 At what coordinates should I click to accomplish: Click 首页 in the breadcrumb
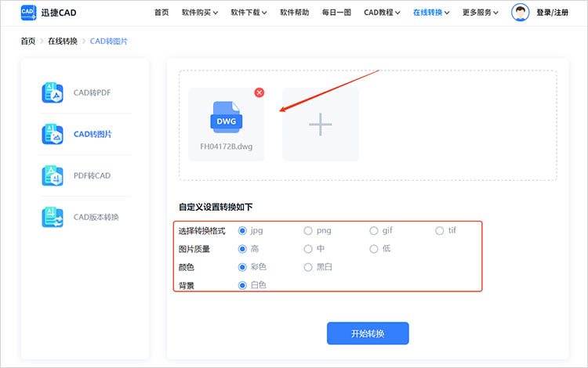point(28,41)
